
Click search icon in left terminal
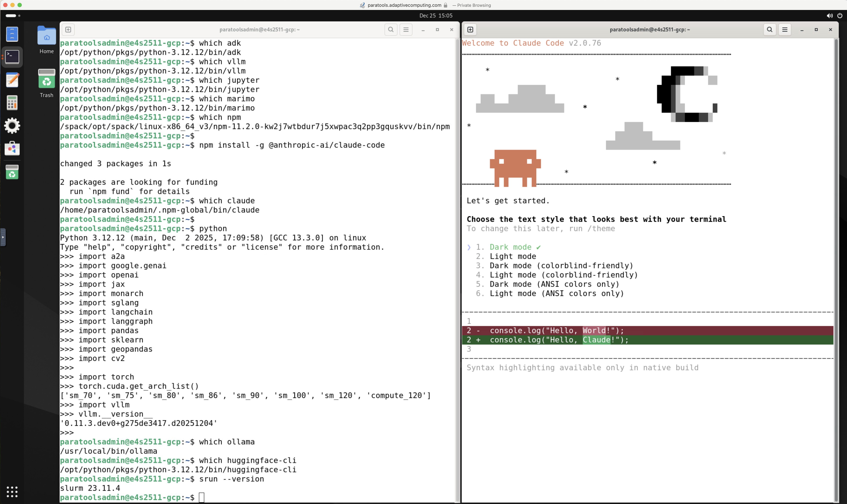tap(391, 30)
